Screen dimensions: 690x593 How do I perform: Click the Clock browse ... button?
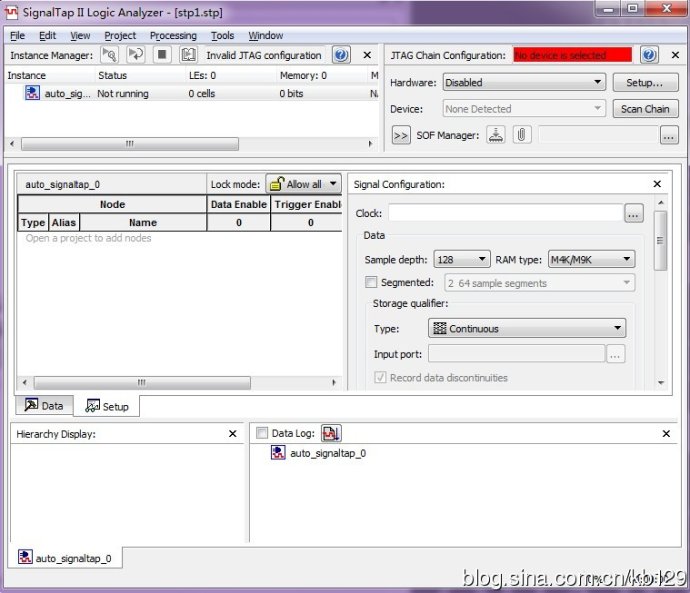coord(634,213)
